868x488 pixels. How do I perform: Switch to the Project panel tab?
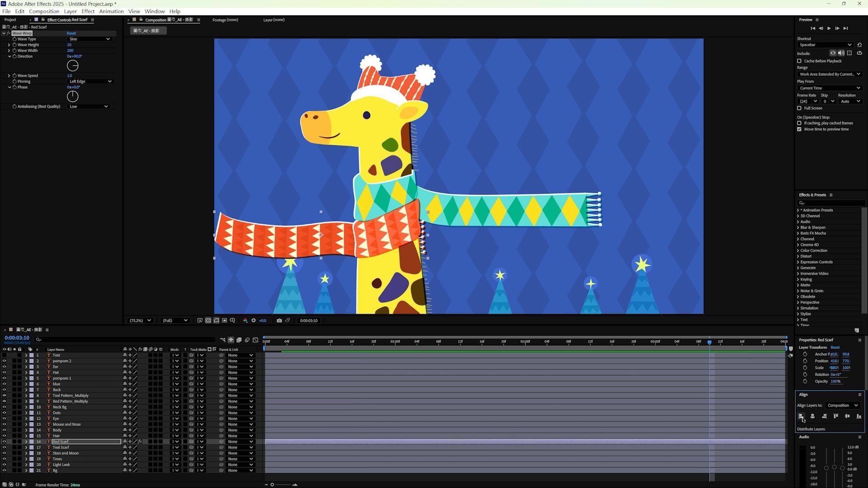tap(10, 20)
